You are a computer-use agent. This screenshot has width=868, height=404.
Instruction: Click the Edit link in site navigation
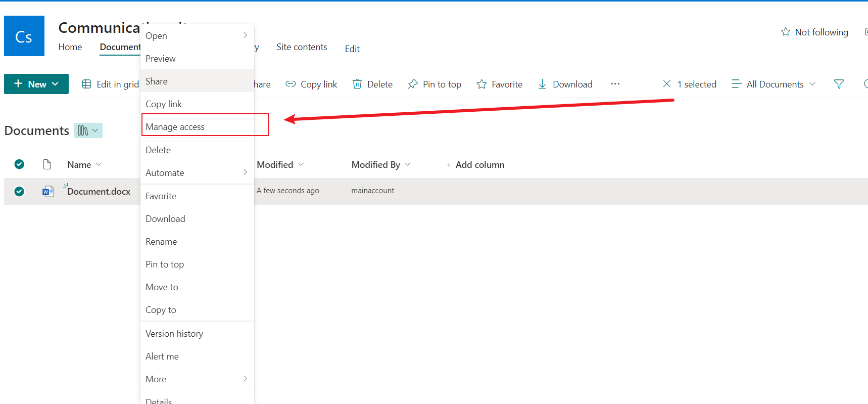pyautogui.click(x=352, y=49)
